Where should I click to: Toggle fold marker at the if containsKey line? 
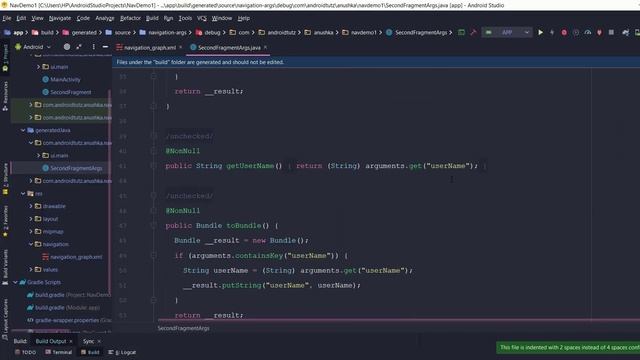click(153, 256)
